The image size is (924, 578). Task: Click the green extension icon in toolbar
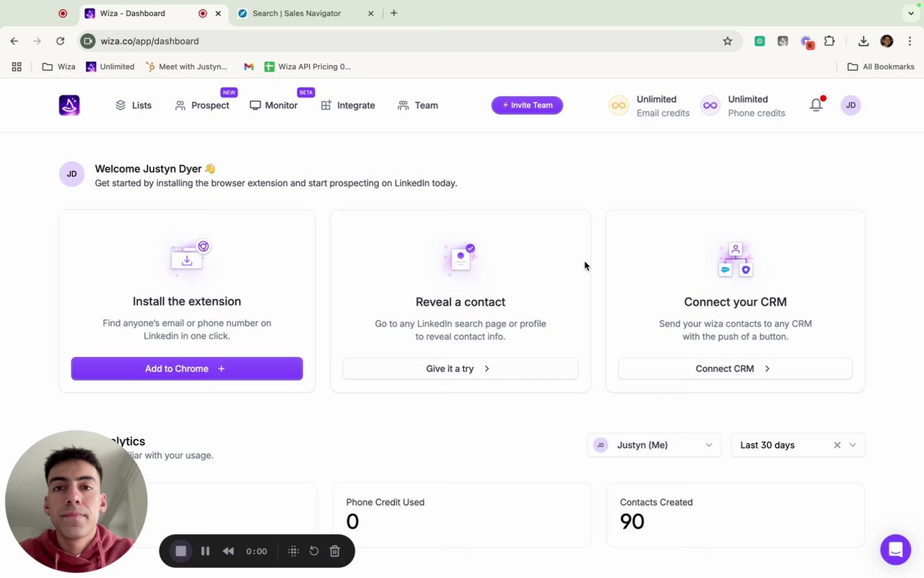click(759, 41)
